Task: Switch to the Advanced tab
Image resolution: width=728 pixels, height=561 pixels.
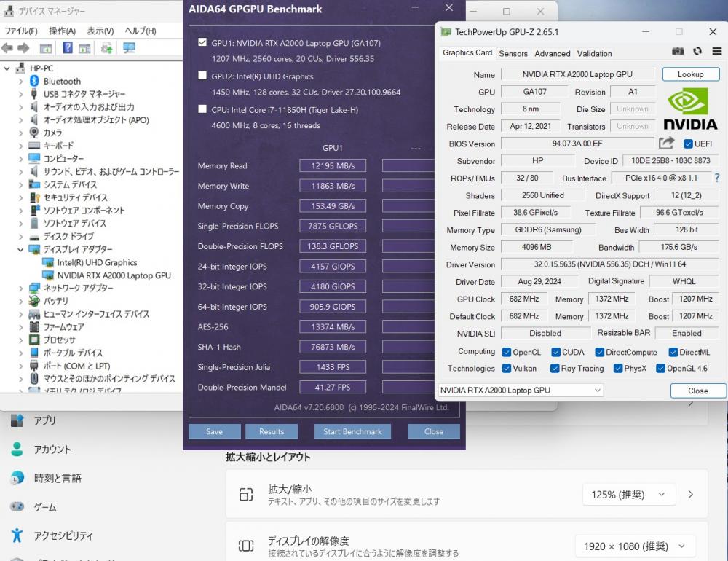Action: (x=552, y=53)
